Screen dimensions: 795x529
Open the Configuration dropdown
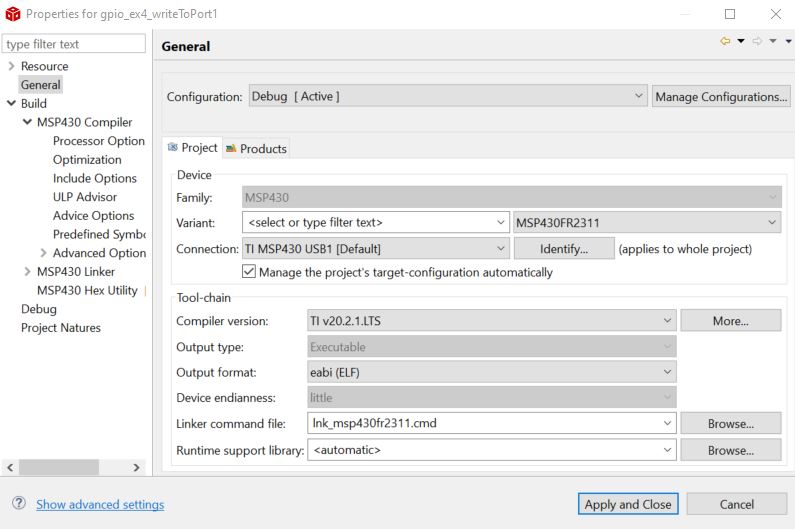[639, 96]
